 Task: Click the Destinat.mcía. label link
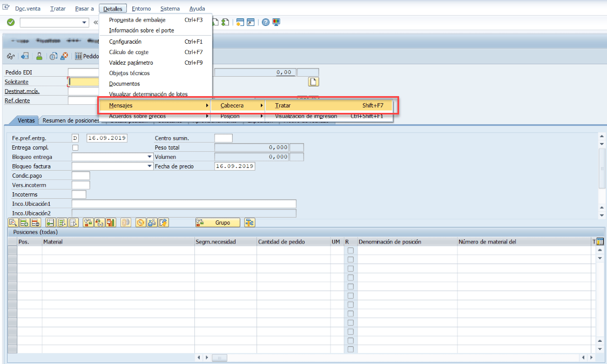tap(22, 91)
